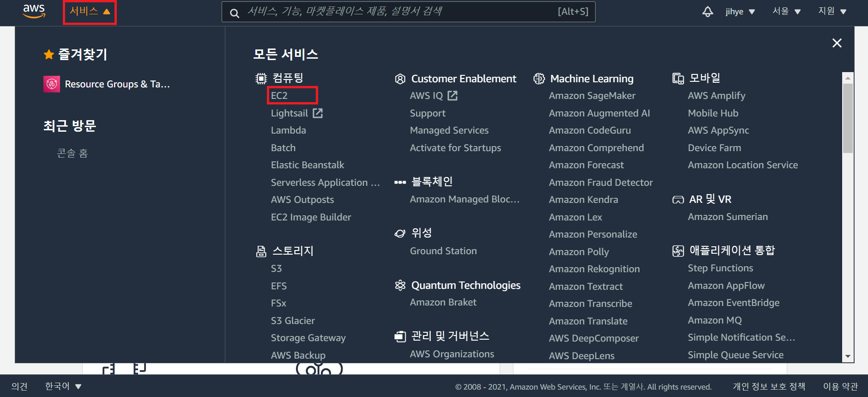Open Amazon Managed Blockchain
This screenshot has height=397, width=868.
click(x=464, y=199)
